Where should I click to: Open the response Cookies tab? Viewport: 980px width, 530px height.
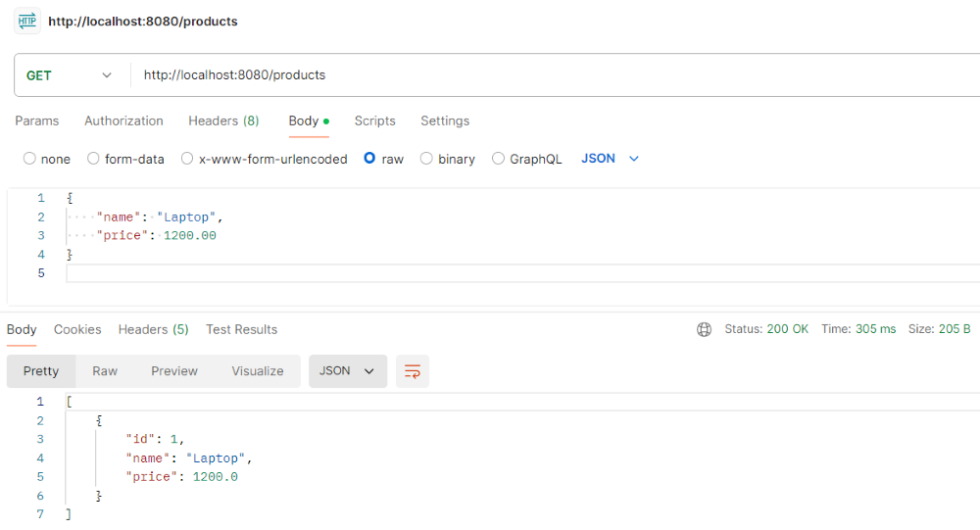click(77, 329)
